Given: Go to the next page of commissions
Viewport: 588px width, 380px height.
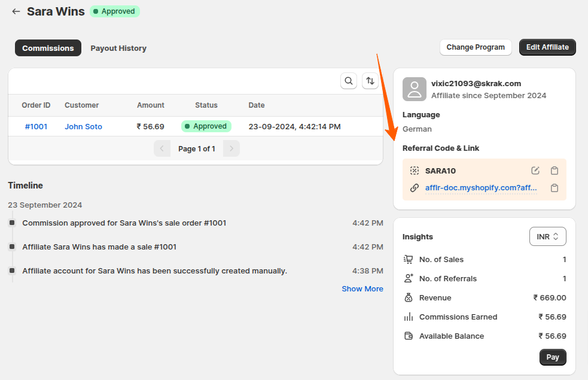Looking at the screenshot, I should pos(231,148).
